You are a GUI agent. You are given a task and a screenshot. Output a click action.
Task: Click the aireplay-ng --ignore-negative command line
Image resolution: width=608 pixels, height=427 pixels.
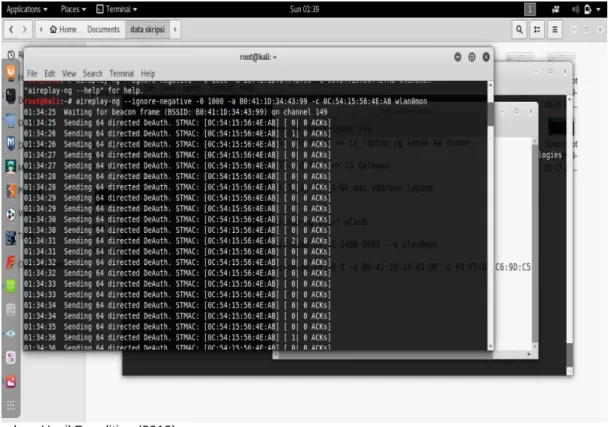click(226, 101)
